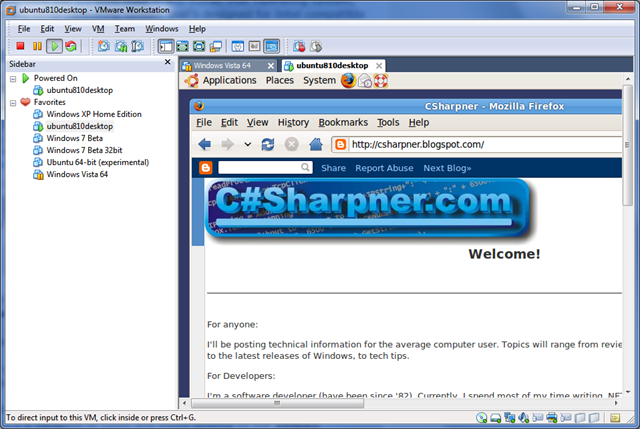Screen dimensions: 640x429
Task: Open the File menu in VMware Workstation
Action: click(x=24, y=29)
